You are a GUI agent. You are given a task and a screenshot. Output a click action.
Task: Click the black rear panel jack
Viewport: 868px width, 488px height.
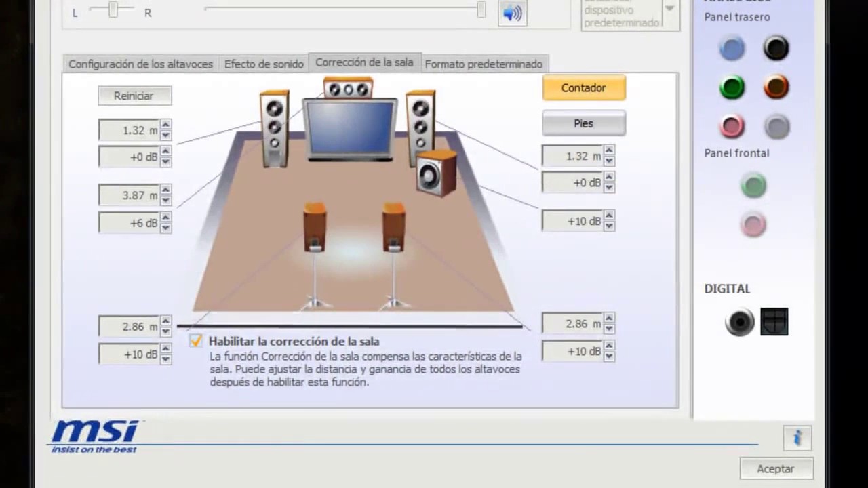776,48
